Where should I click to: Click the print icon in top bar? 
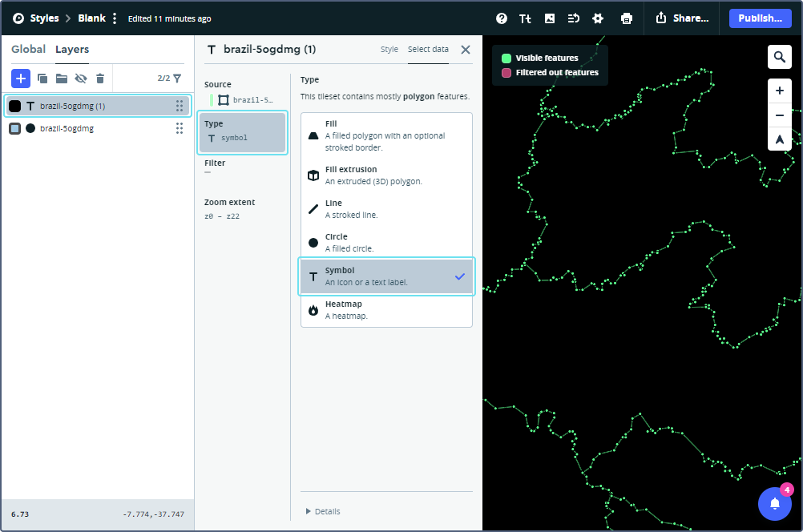(x=627, y=18)
